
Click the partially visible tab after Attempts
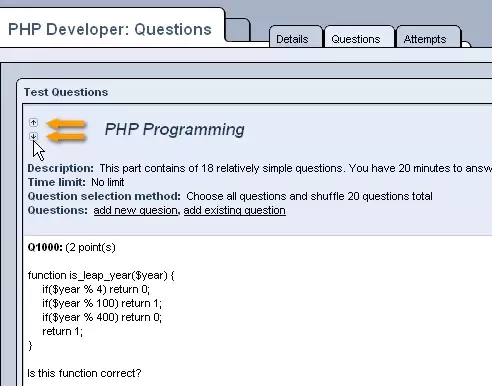(466, 44)
